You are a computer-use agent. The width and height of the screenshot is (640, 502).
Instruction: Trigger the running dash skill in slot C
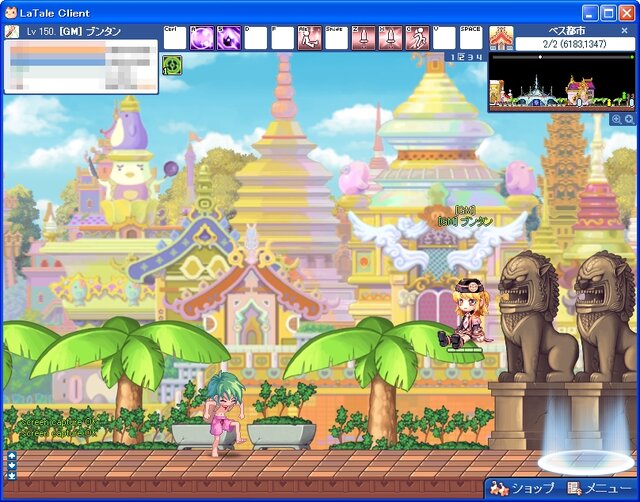coord(417,38)
